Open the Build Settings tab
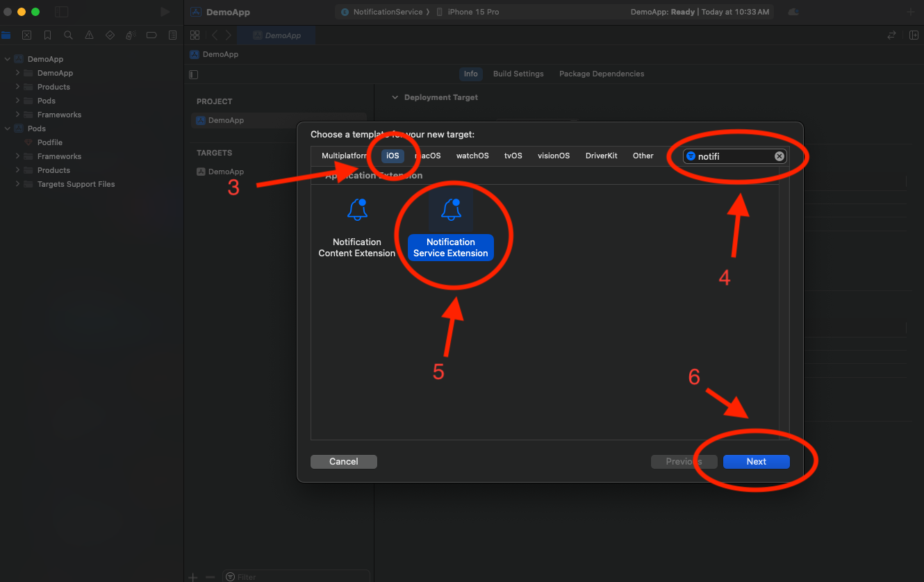 point(518,74)
